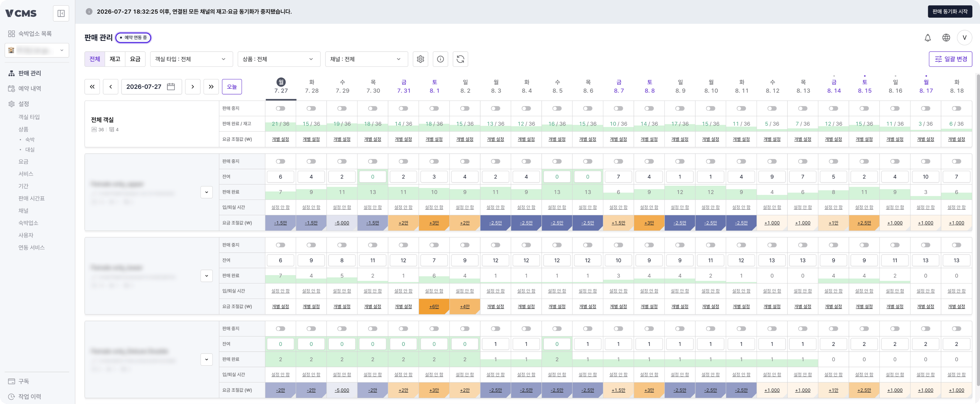Open the calendar date picker icon
The height and width of the screenshot is (404, 980).
point(171,87)
